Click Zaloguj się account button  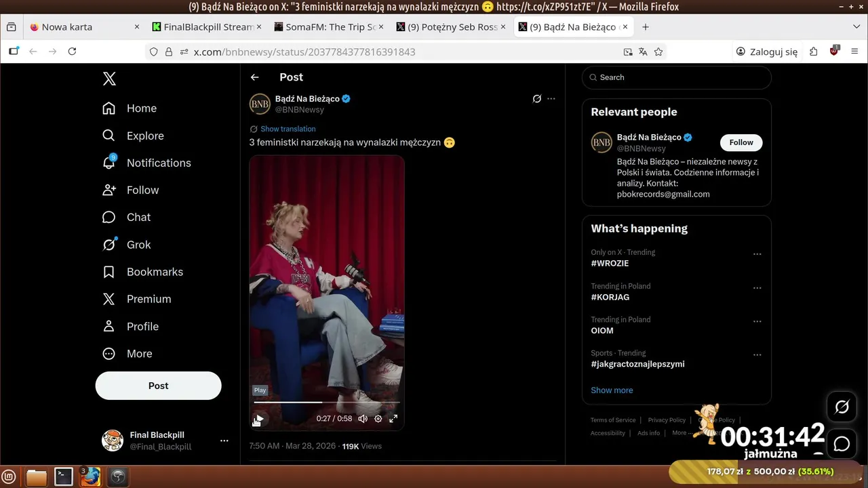(768, 52)
